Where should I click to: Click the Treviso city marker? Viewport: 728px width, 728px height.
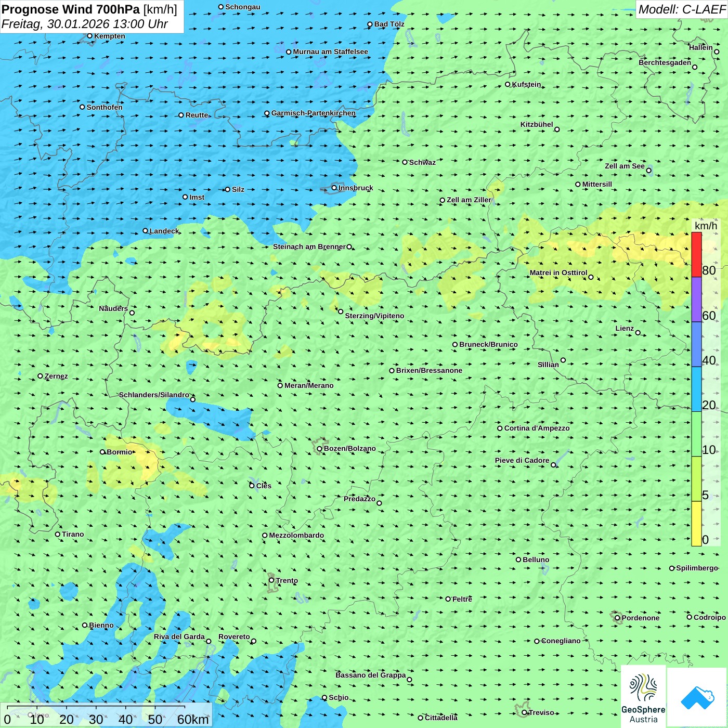[x=525, y=712]
